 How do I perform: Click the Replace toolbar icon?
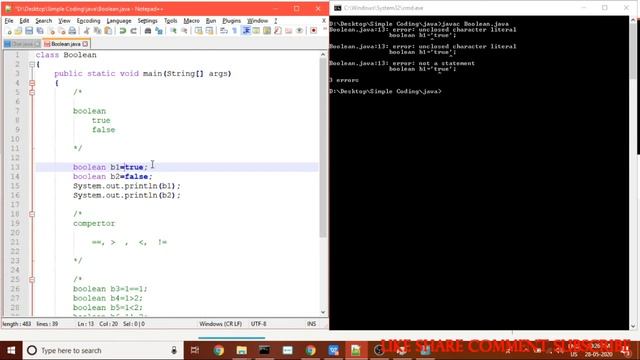[159, 31]
